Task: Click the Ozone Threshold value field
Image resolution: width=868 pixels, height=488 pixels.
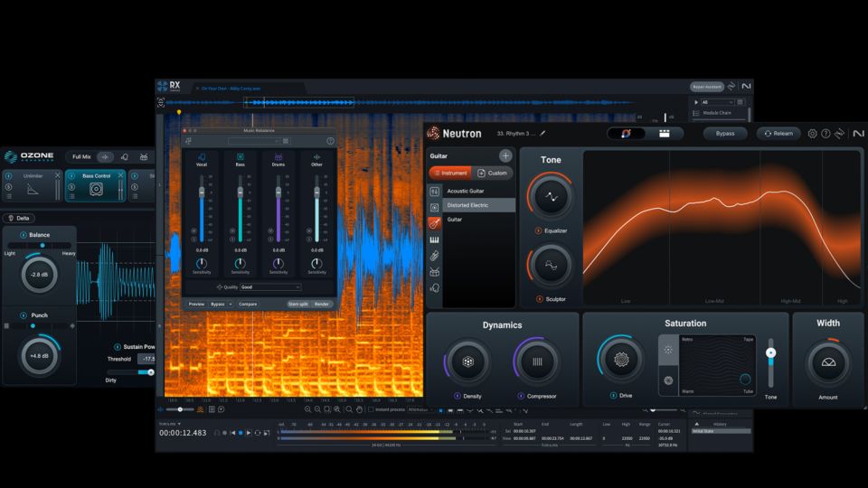Action: pyautogui.click(x=146, y=359)
